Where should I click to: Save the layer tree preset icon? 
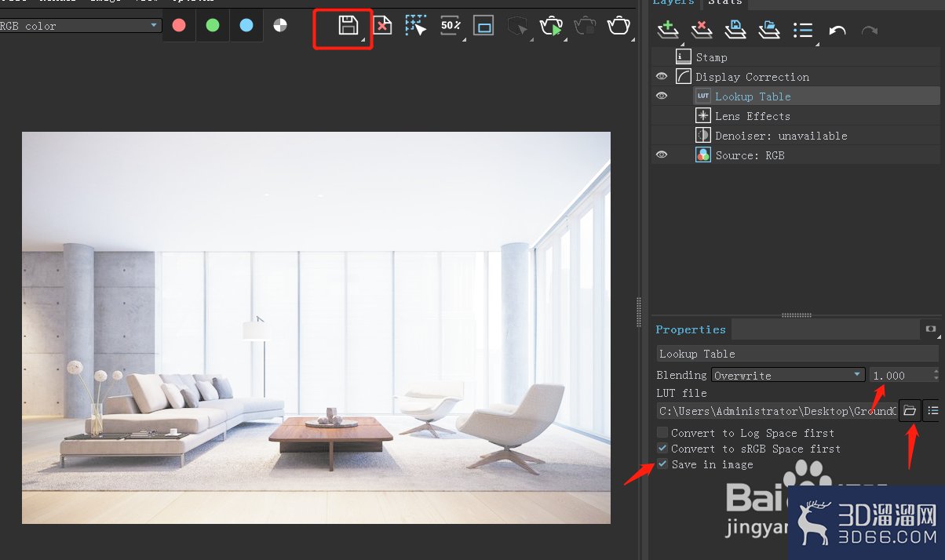point(734,30)
